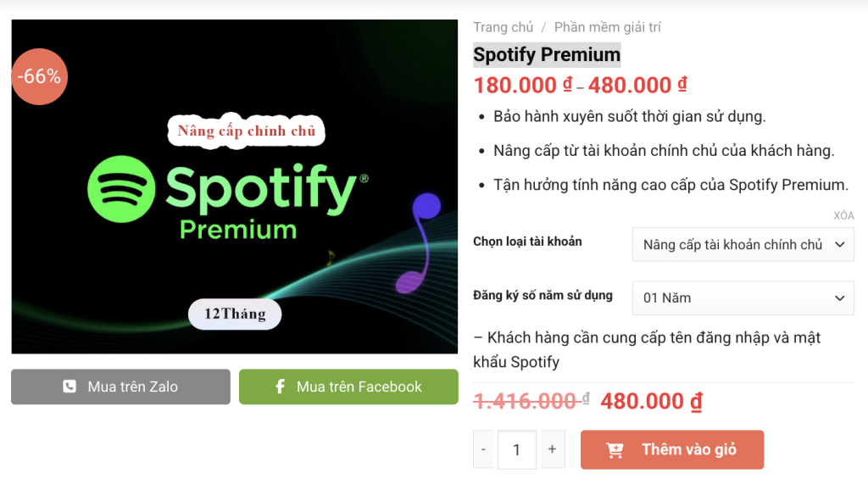Click the purple music note graphic
This screenshot has height=484, width=868.
[x=421, y=242]
